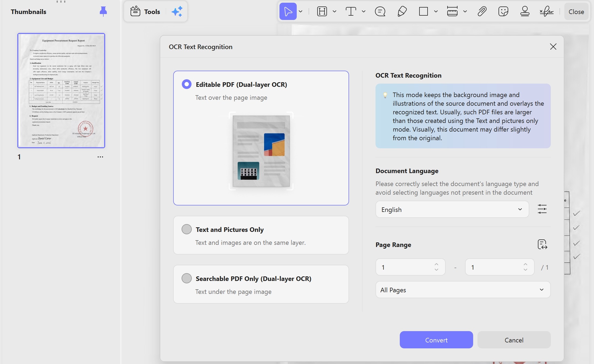Select the rectangle shape tool
Viewport: 594px width, 364px height.
pos(424,11)
